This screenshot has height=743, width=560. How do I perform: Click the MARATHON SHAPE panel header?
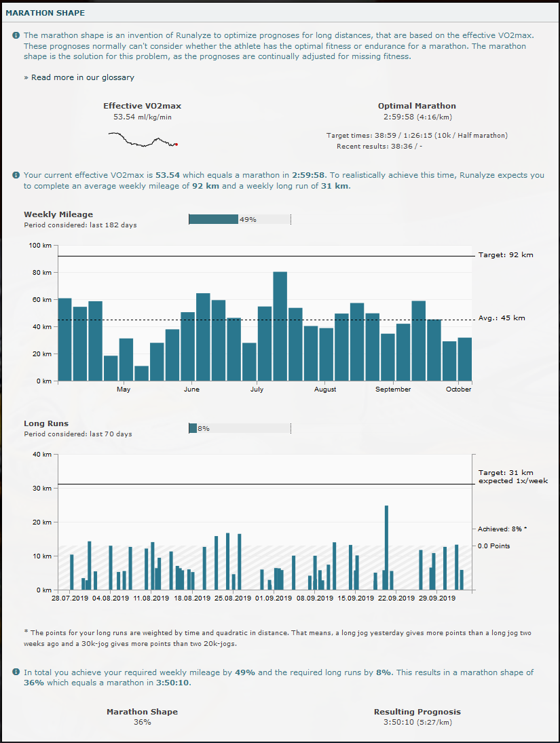[x=45, y=13]
